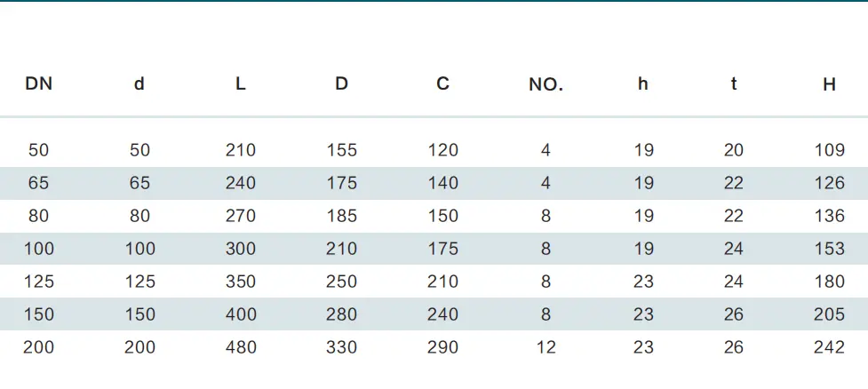Click the H column header
Viewport: 868px width, 389px height.
point(829,84)
